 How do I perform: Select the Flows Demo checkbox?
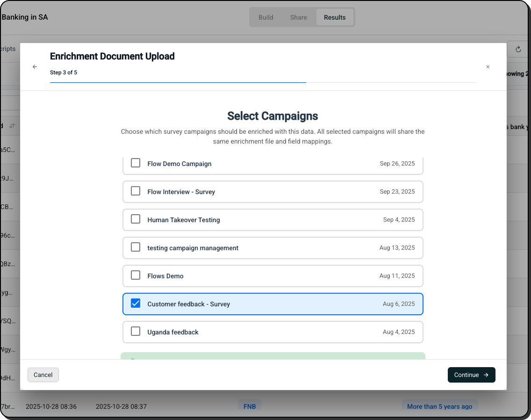click(x=136, y=275)
